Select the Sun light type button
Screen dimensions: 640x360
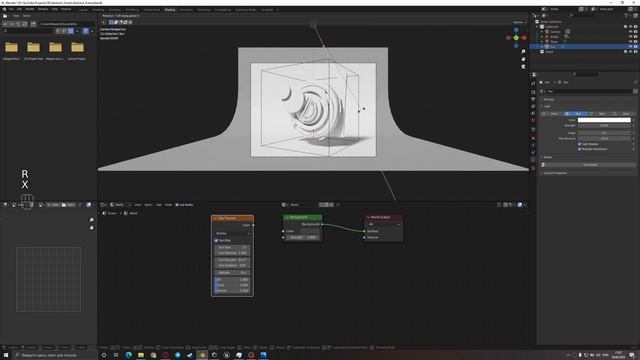[576, 113]
